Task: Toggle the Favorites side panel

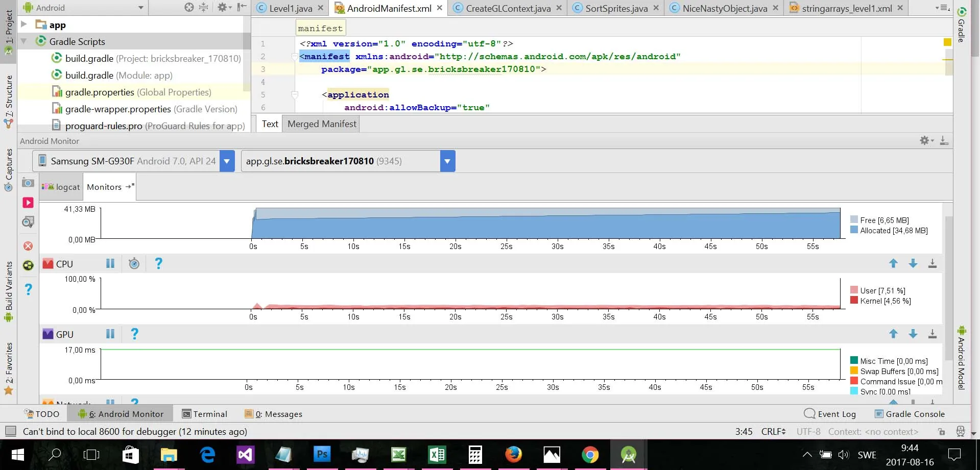Action: click(9, 368)
